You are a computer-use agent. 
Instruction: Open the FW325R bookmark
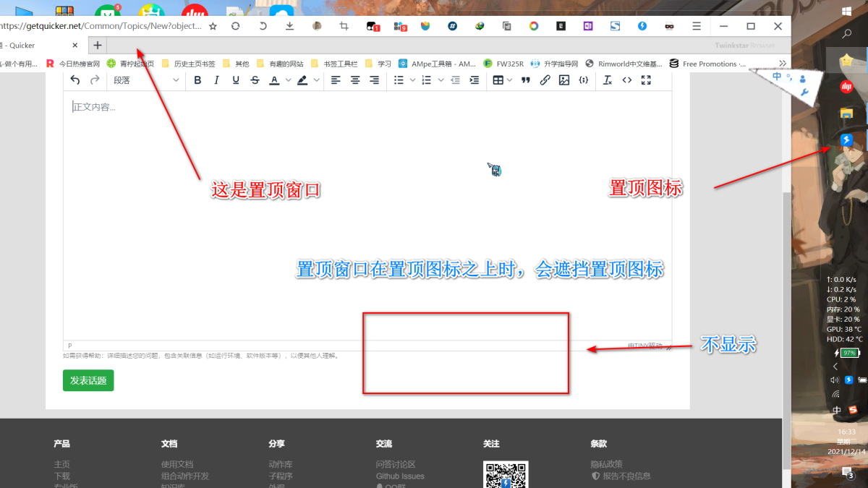(x=503, y=64)
